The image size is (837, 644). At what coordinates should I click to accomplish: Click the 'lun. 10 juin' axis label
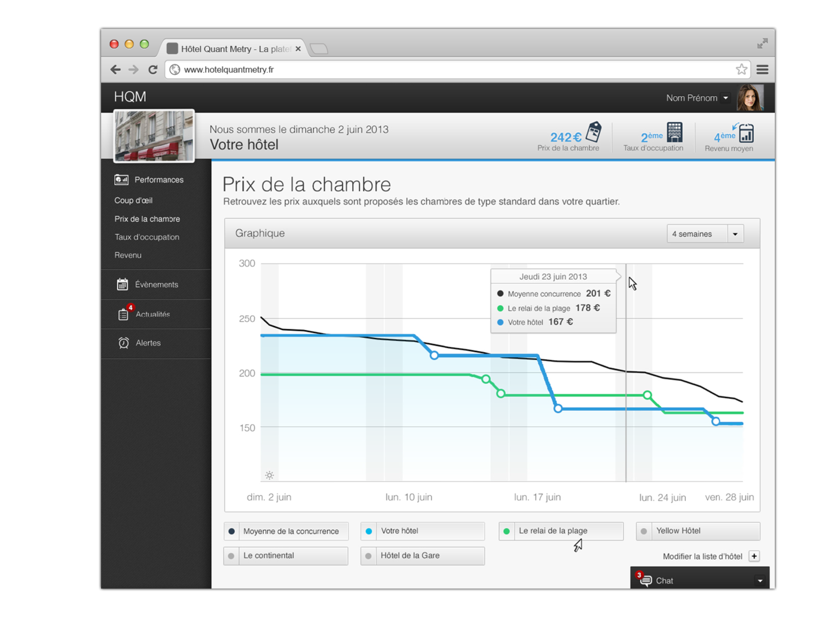pos(409,497)
